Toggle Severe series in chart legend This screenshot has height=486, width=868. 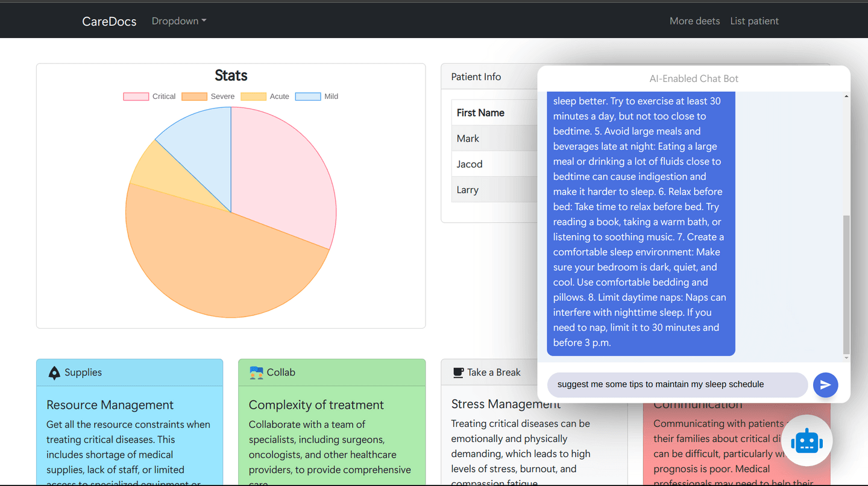pyautogui.click(x=208, y=96)
